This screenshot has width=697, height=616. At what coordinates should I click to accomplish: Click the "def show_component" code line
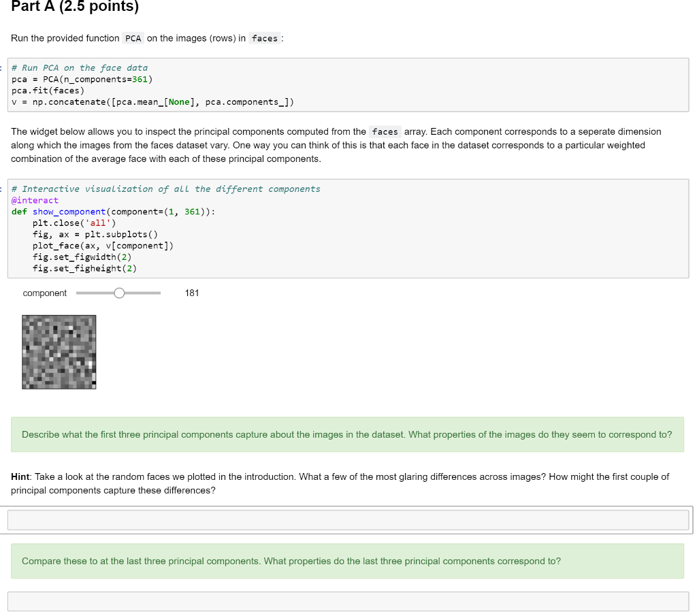[114, 212]
